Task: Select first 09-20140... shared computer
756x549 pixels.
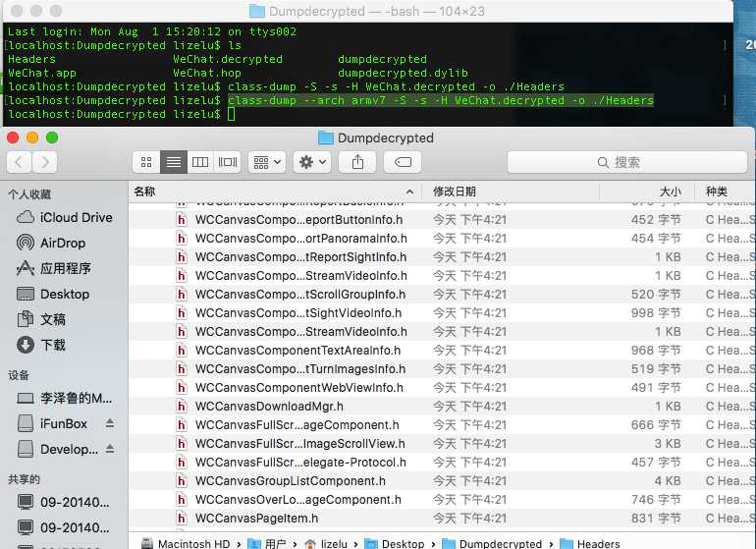Action: point(64,502)
